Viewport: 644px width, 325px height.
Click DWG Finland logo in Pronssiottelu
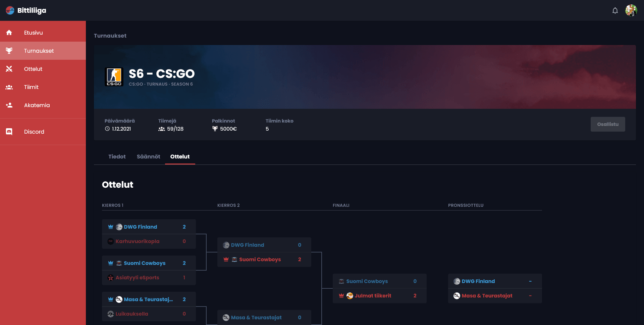(457, 281)
